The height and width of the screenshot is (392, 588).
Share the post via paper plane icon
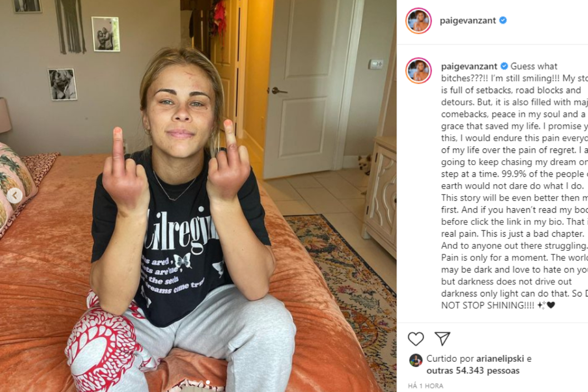pos(442,339)
